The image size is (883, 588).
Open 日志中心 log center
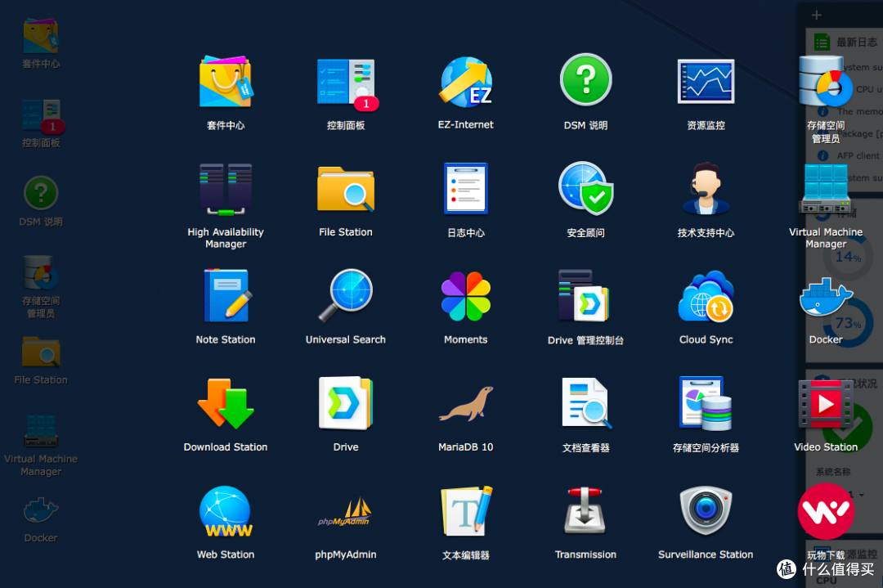pos(466,189)
